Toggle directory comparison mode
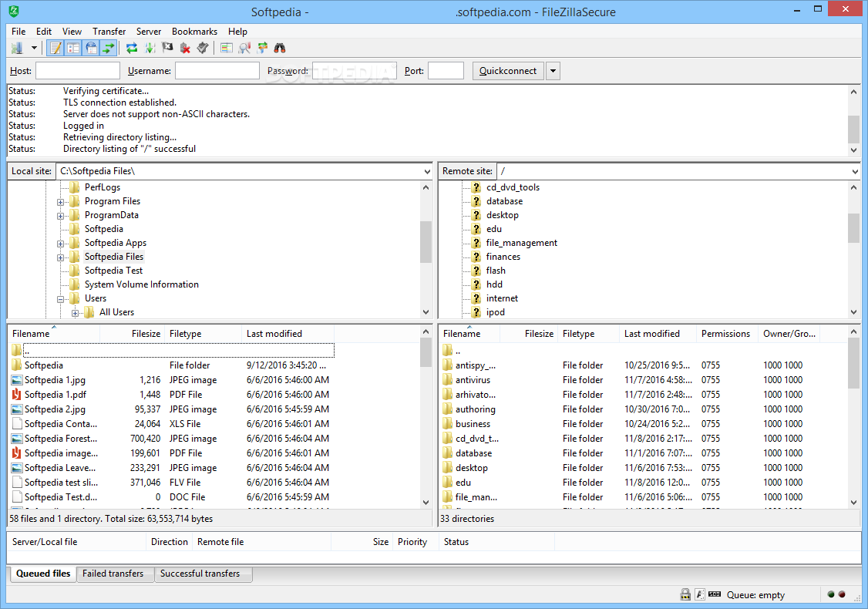868x609 pixels. tap(244, 48)
